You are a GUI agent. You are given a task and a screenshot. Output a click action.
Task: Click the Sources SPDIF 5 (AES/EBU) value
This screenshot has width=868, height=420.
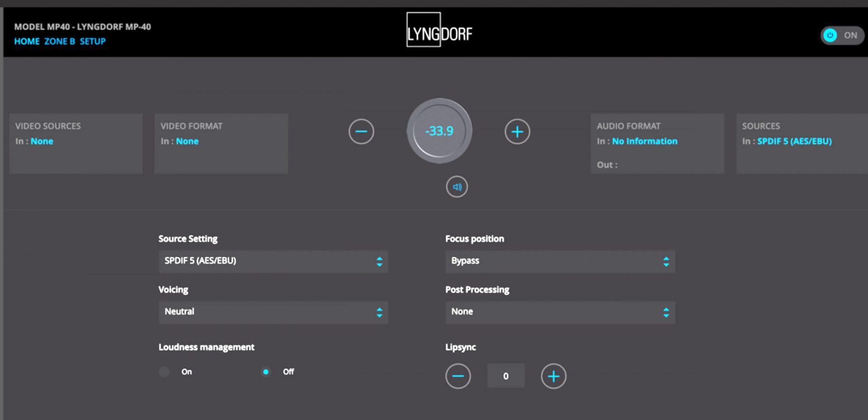point(794,141)
